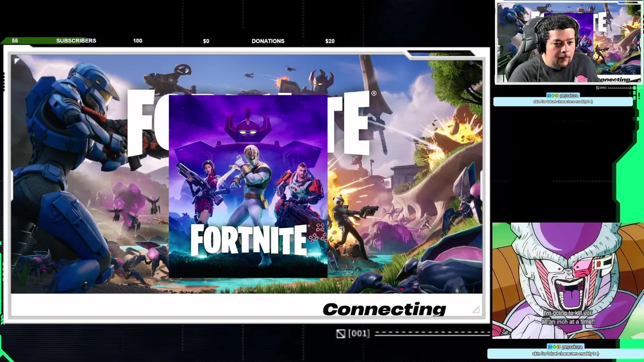Click the $20 donation goal
Viewport: 644px width, 362px height.
click(330, 41)
